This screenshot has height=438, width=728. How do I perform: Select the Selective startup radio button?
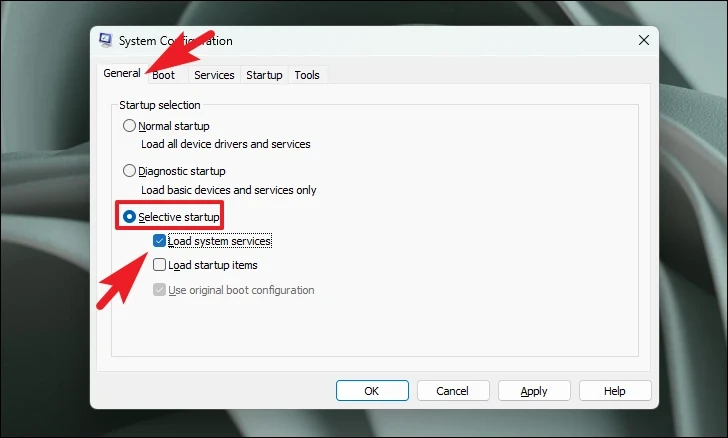pos(129,216)
